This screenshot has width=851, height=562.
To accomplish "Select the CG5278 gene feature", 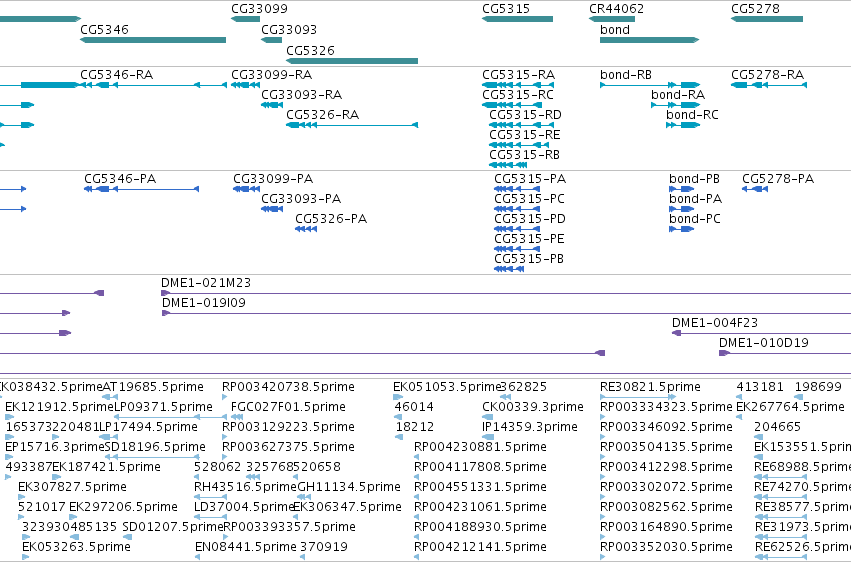I will point(766,19).
